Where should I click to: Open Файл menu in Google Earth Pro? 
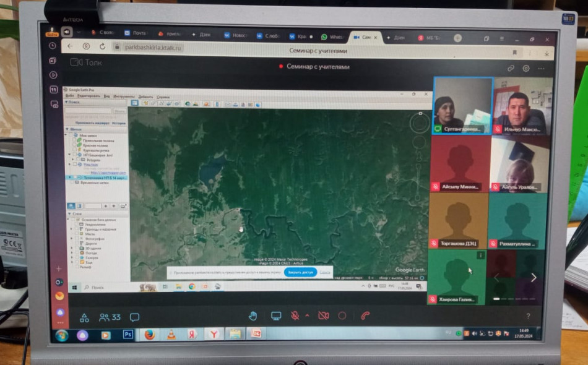point(70,96)
